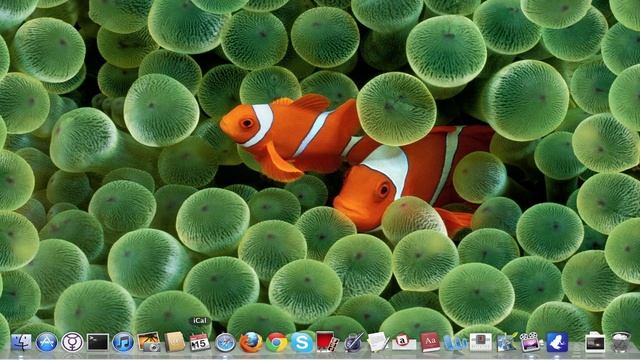Open the film reel movie app icon

[531, 342]
